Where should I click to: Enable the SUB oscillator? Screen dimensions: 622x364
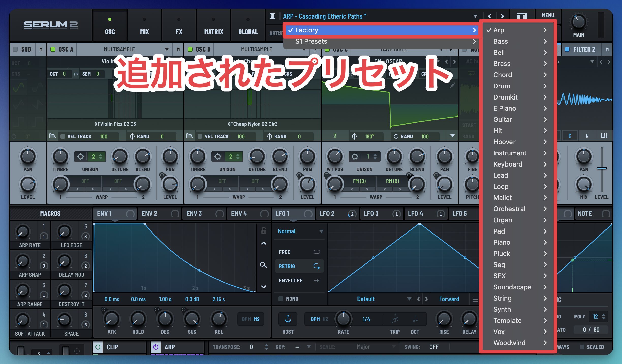point(15,49)
